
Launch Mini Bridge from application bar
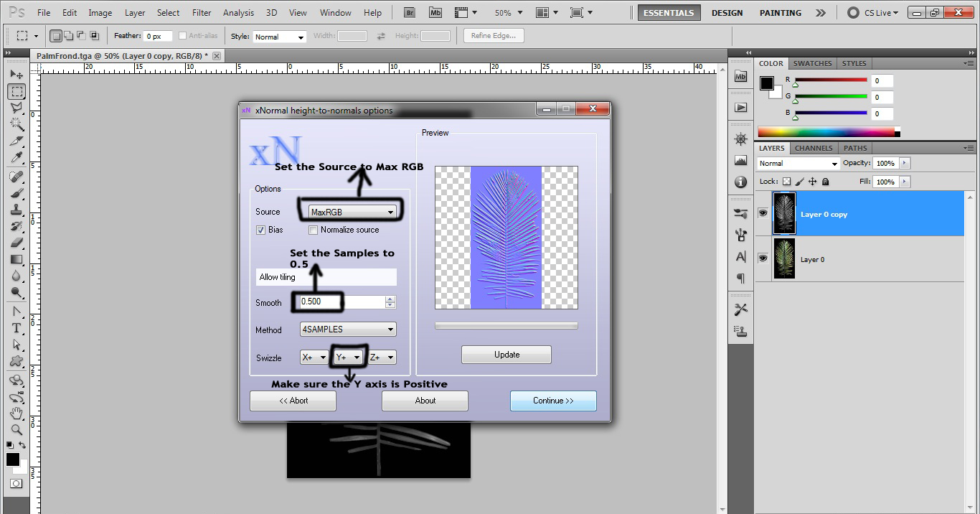pos(435,12)
